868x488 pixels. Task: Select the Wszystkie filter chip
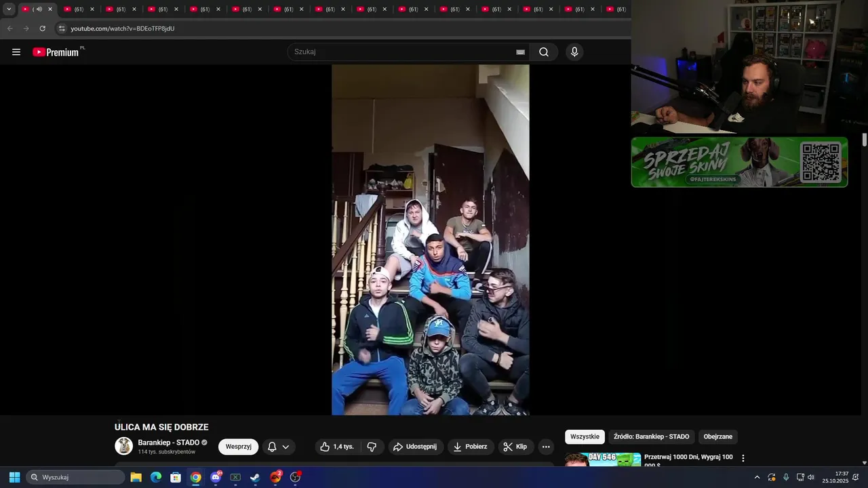click(585, 436)
